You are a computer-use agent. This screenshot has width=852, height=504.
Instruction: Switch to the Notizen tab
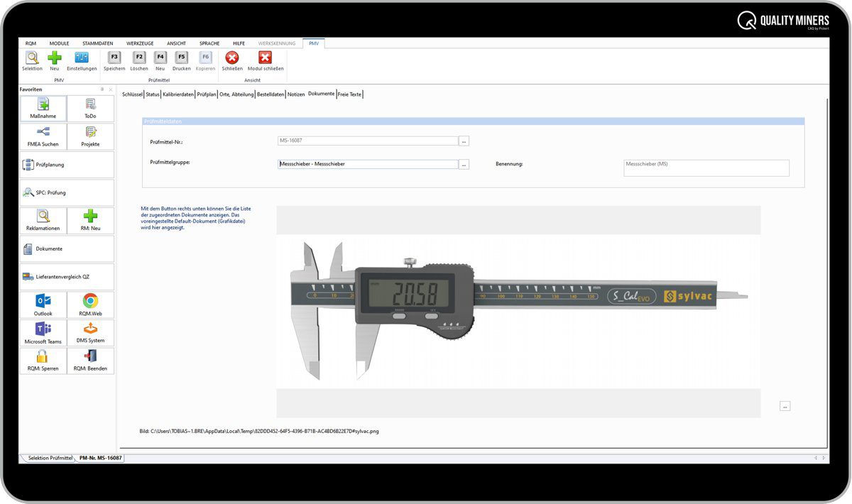point(296,94)
